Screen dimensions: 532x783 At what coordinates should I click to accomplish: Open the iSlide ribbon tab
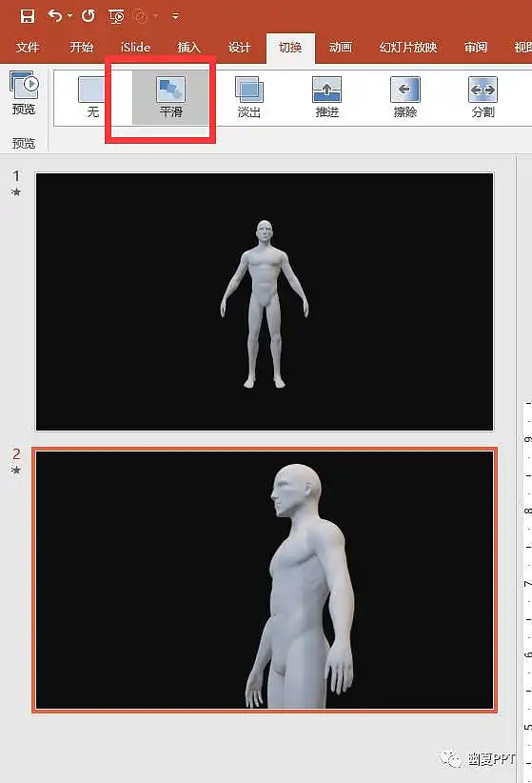(x=135, y=48)
